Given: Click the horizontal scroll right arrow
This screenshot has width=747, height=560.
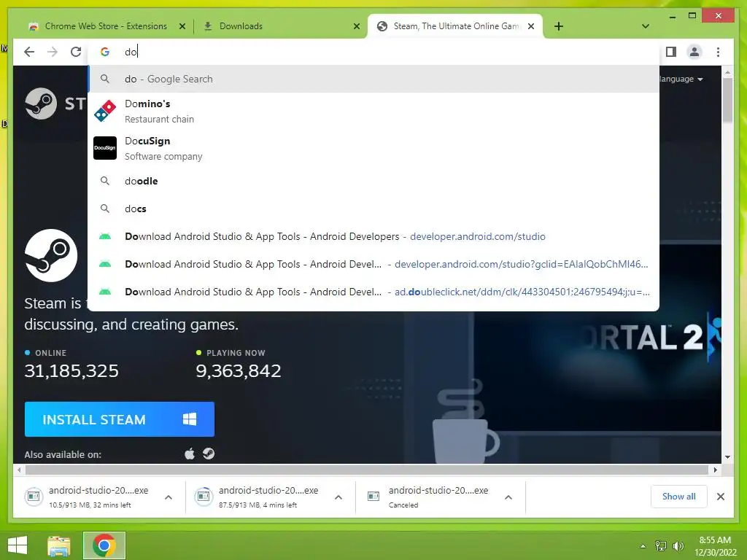Looking at the screenshot, I should [715, 470].
